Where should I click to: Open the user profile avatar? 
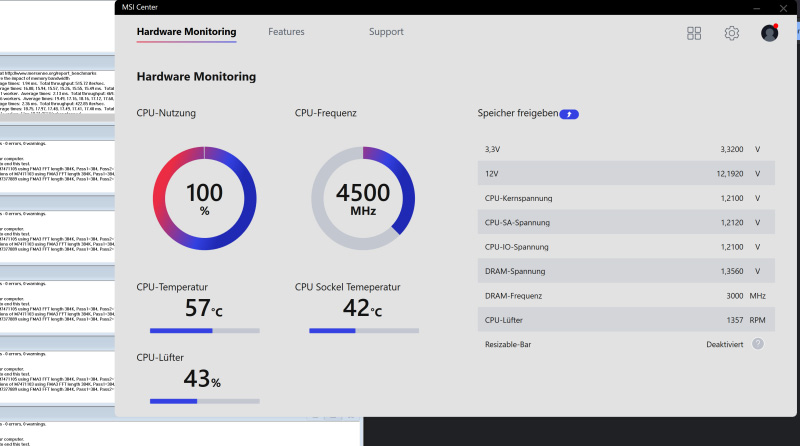point(769,33)
